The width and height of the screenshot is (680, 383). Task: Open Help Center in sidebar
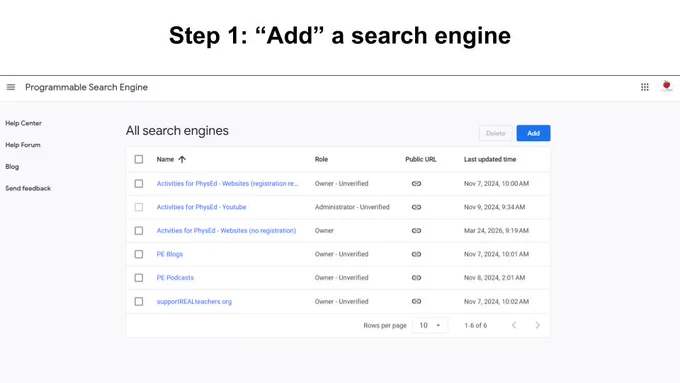pyautogui.click(x=23, y=123)
